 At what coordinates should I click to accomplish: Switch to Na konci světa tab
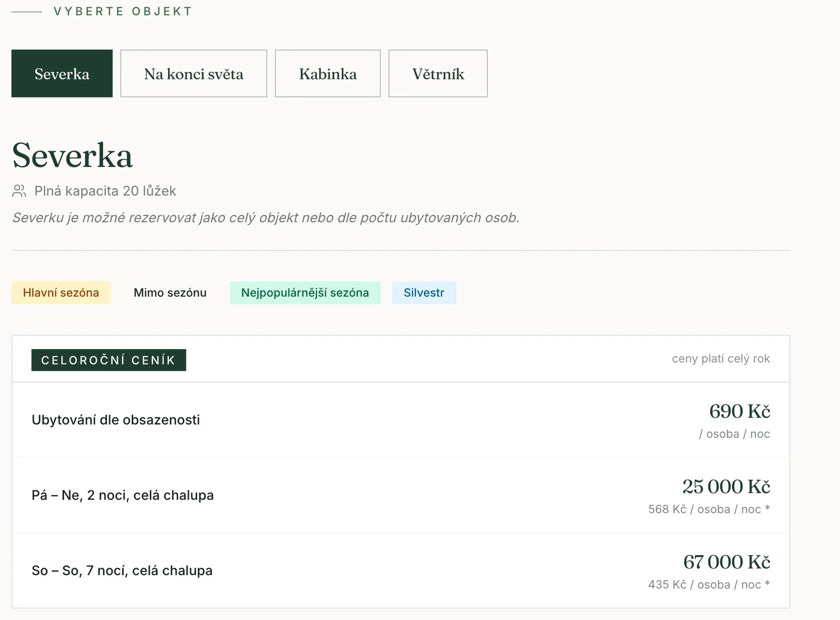194,73
